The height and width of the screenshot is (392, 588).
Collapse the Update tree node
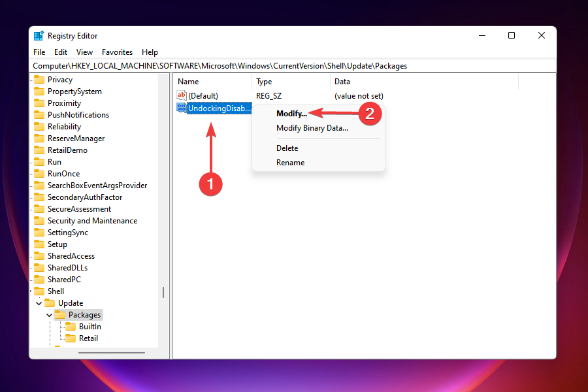click(x=39, y=303)
